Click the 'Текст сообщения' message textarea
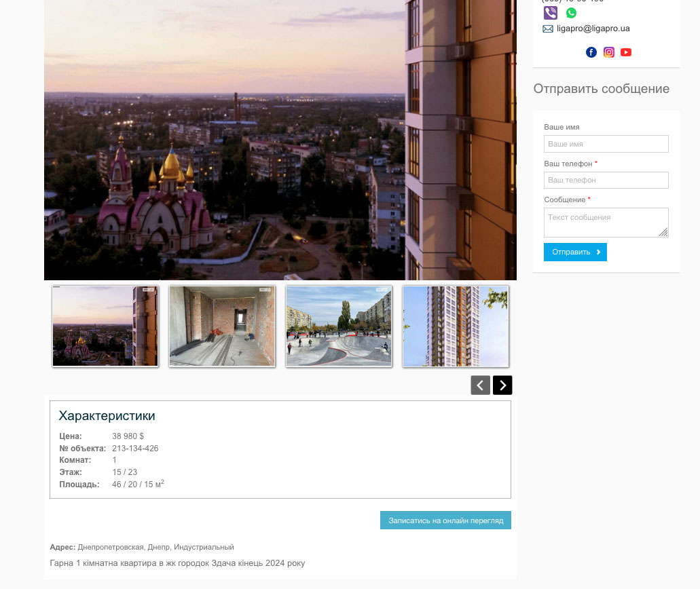Viewport: 700px width, 589px height. coord(606,222)
